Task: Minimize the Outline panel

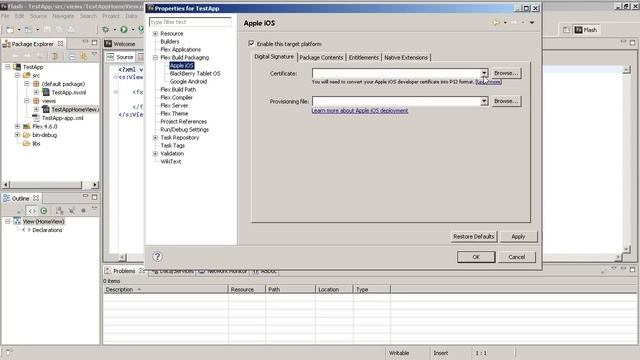Action: [85, 196]
